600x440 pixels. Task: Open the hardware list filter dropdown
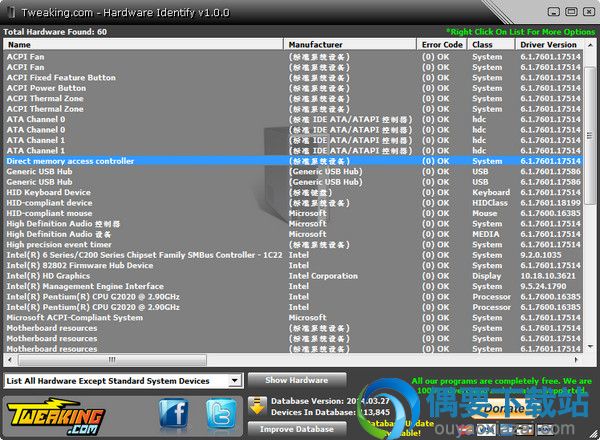[x=234, y=381]
